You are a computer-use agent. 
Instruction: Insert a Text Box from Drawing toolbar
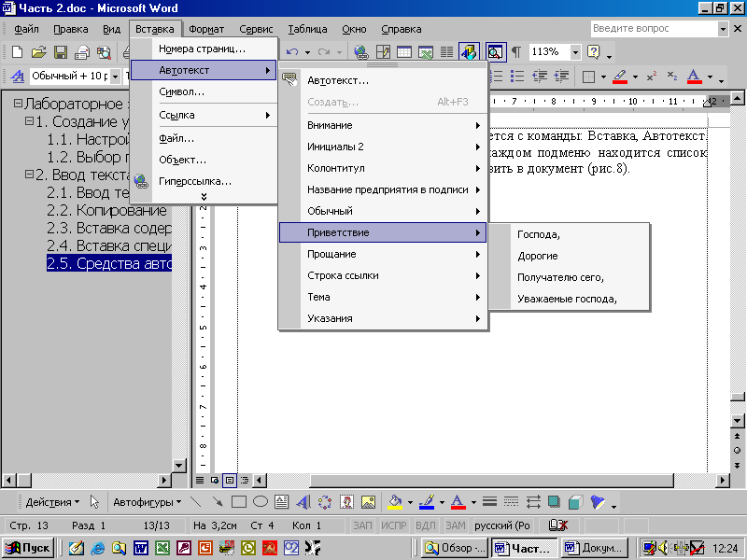tap(282, 502)
